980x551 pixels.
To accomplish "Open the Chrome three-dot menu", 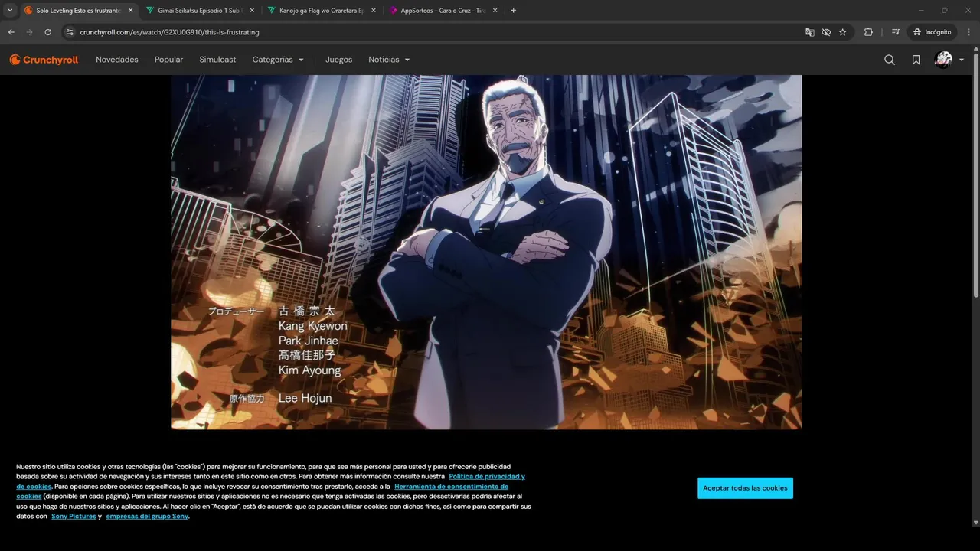I will 969,32.
